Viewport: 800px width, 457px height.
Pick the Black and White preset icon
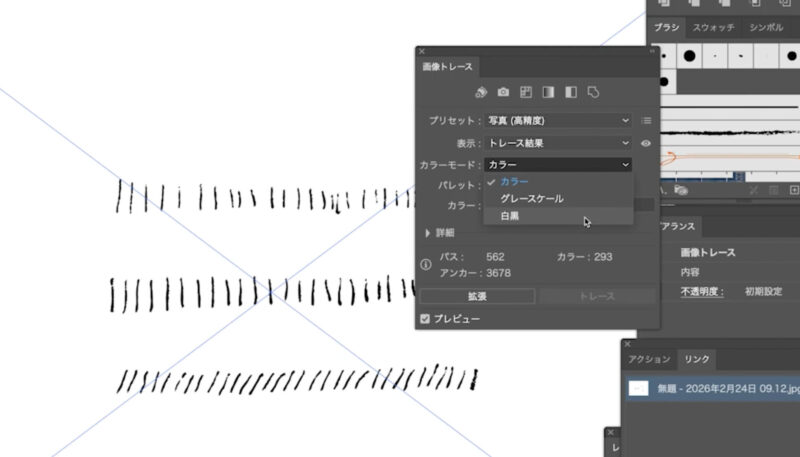571,93
